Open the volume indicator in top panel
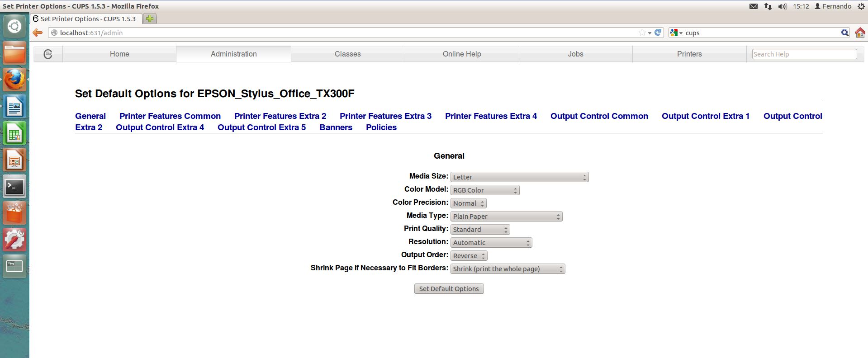The height and width of the screenshot is (358, 868). pos(783,6)
